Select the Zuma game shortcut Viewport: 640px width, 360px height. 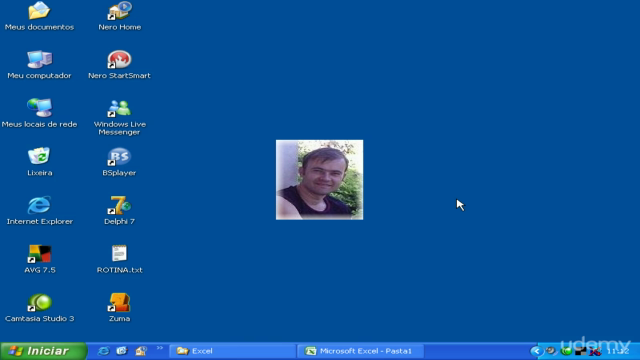[119, 302]
